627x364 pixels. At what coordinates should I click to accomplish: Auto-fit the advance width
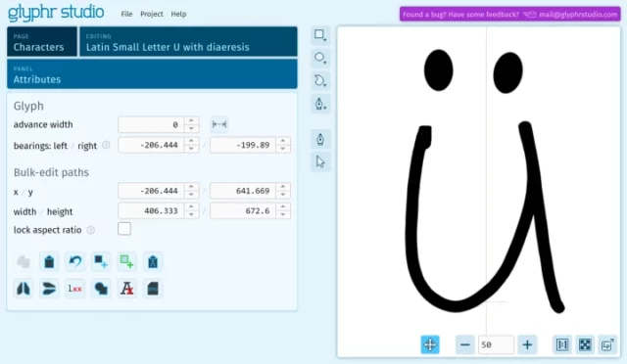pos(219,124)
